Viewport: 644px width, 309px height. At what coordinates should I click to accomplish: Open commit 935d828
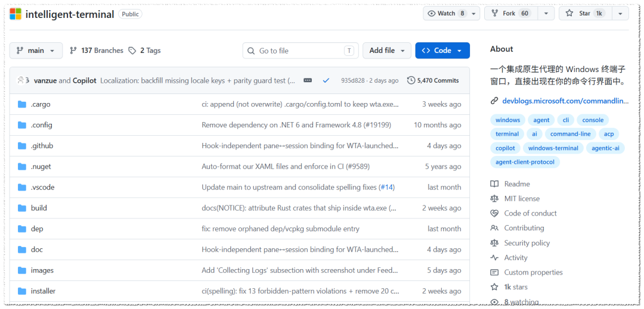click(353, 81)
